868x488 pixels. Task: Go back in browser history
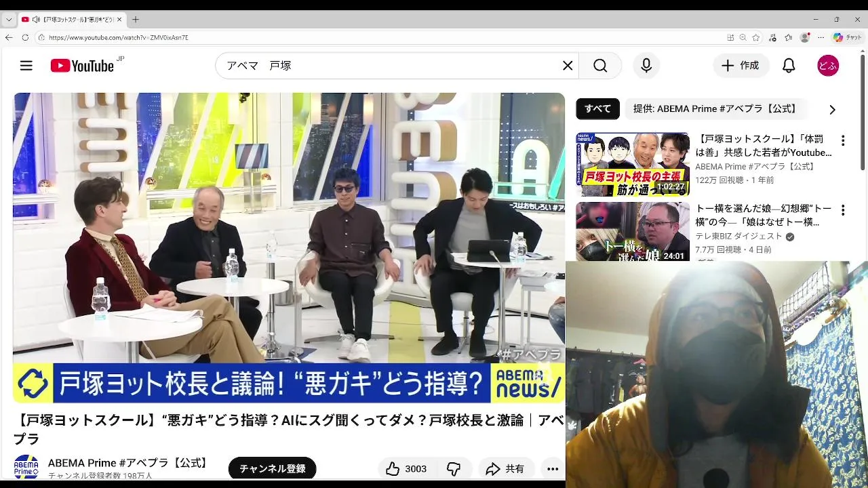point(9,37)
